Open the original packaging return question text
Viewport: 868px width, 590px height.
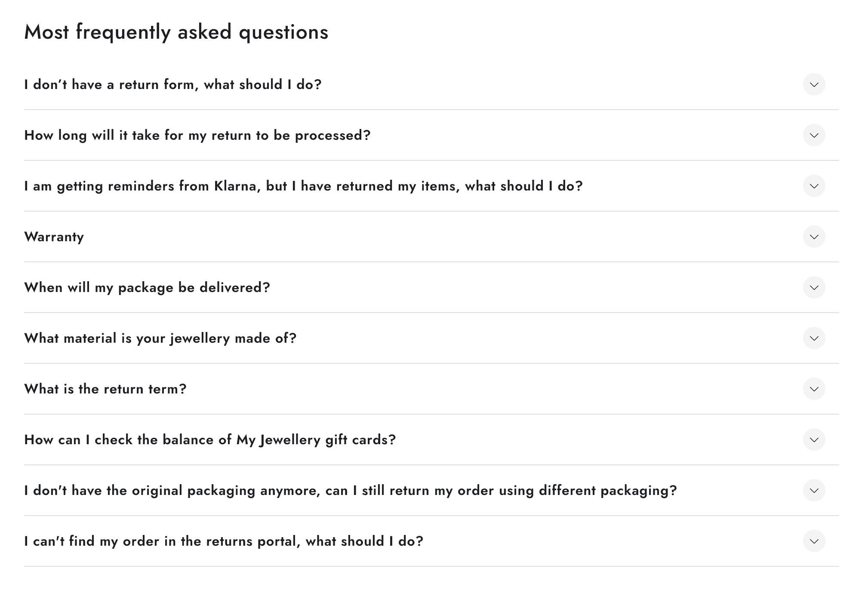click(351, 490)
